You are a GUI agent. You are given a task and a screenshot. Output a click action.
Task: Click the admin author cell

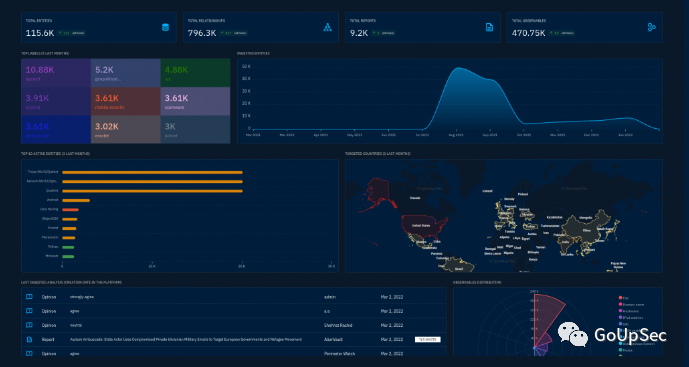coord(330,297)
